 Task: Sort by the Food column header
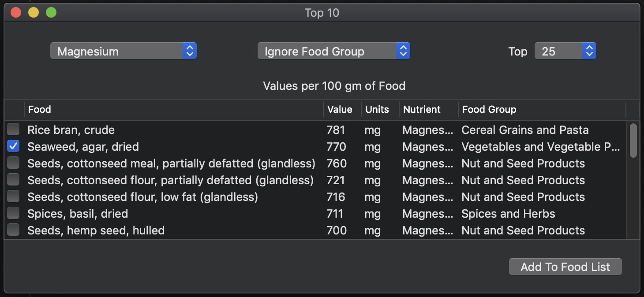(172, 109)
